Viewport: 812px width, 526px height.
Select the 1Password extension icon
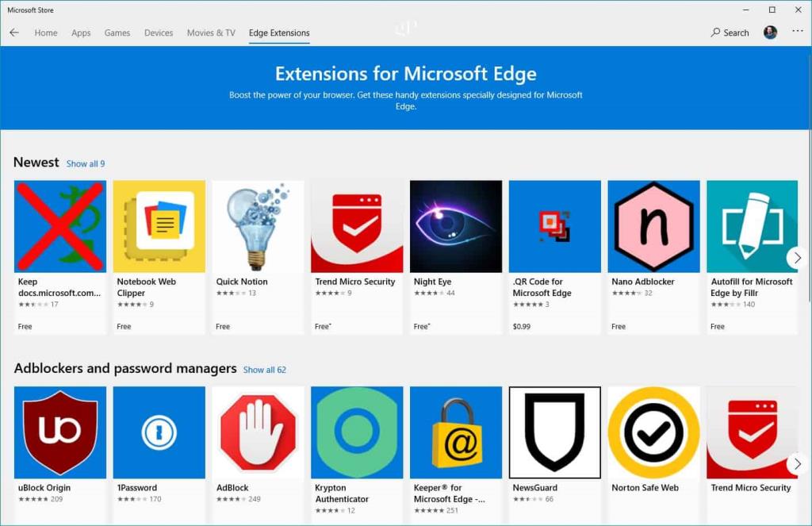[x=159, y=432]
